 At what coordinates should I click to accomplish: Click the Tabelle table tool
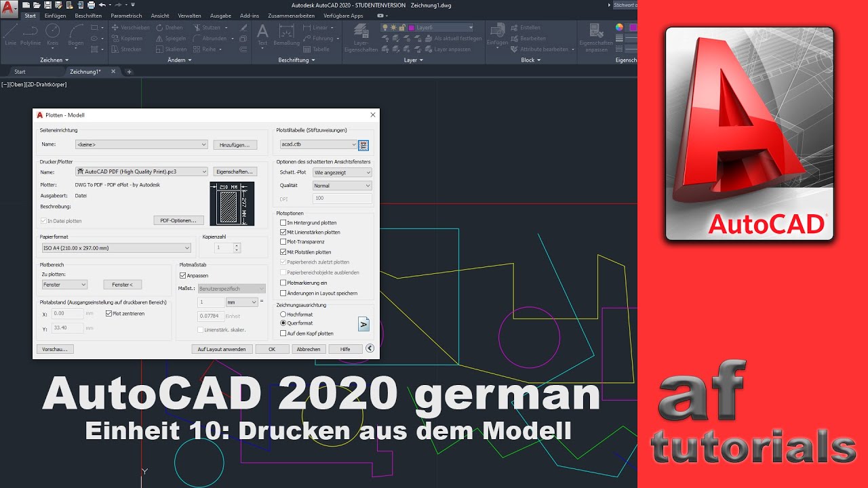[316, 49]
